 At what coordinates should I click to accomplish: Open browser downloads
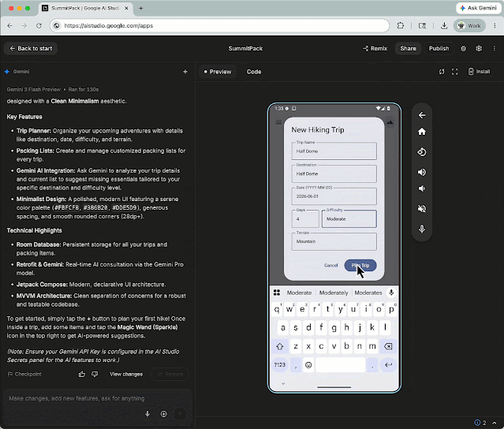point(444,26)
